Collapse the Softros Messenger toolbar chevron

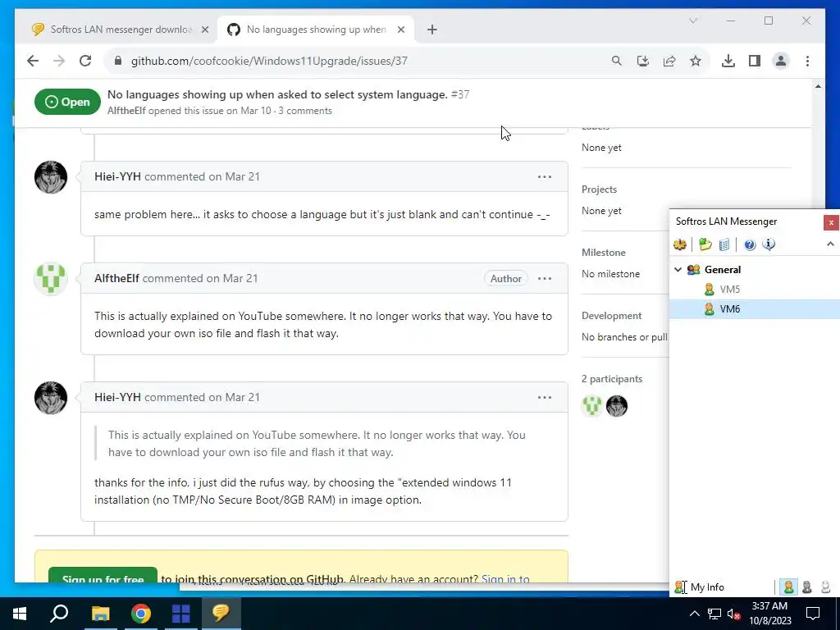coord(830,244)
